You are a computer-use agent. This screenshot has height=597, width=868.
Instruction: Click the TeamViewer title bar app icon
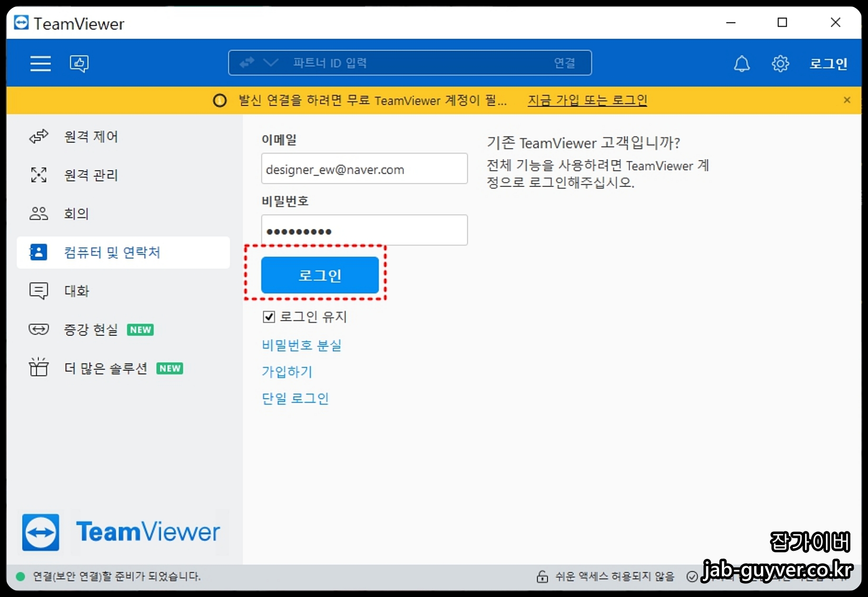click(21, 22)
